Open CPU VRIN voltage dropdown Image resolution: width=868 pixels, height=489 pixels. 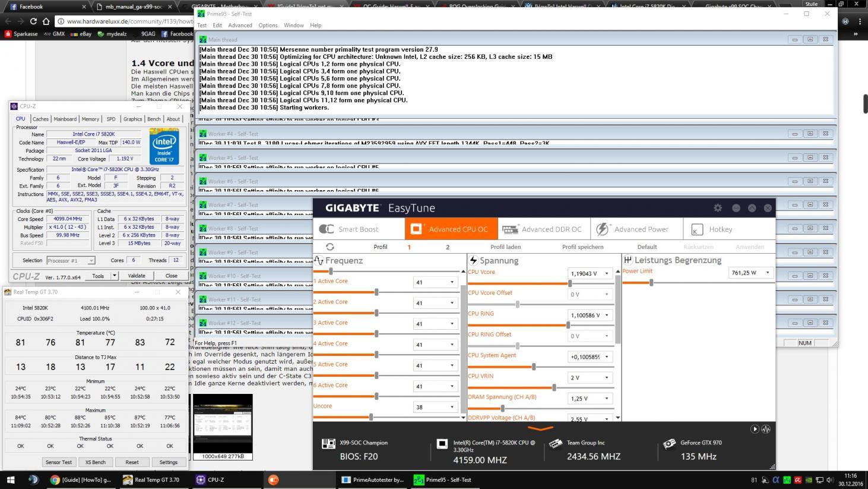[x=606, y=377]
